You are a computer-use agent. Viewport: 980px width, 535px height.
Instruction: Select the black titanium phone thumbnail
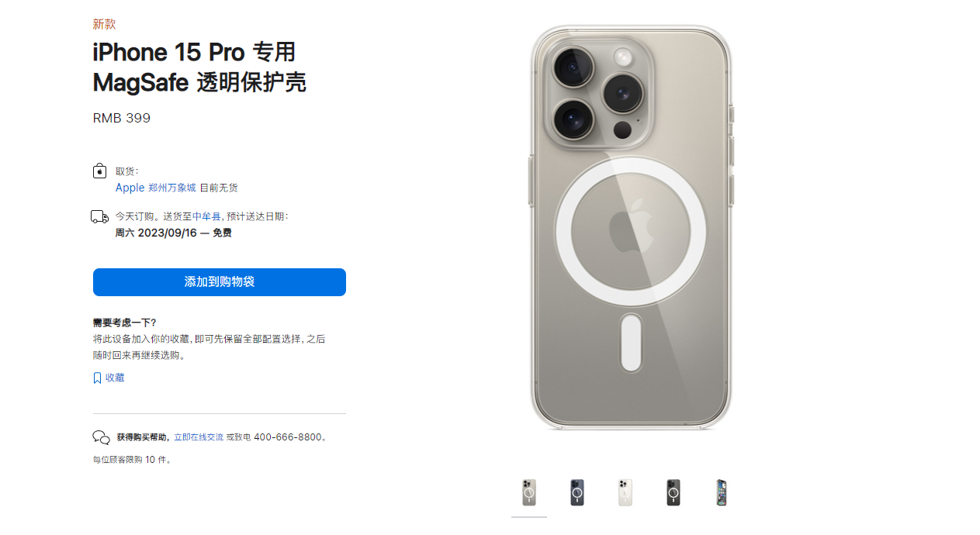(x=674, y=493)
